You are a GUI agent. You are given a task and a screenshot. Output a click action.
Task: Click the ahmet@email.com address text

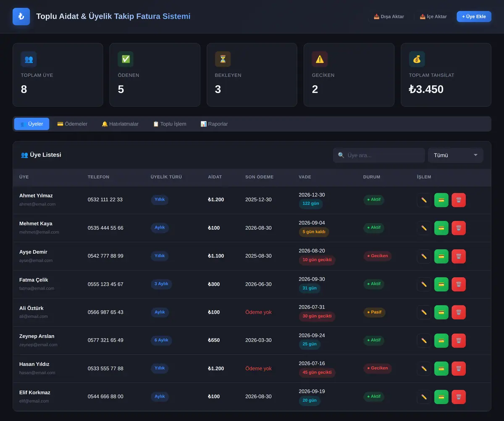37,204
